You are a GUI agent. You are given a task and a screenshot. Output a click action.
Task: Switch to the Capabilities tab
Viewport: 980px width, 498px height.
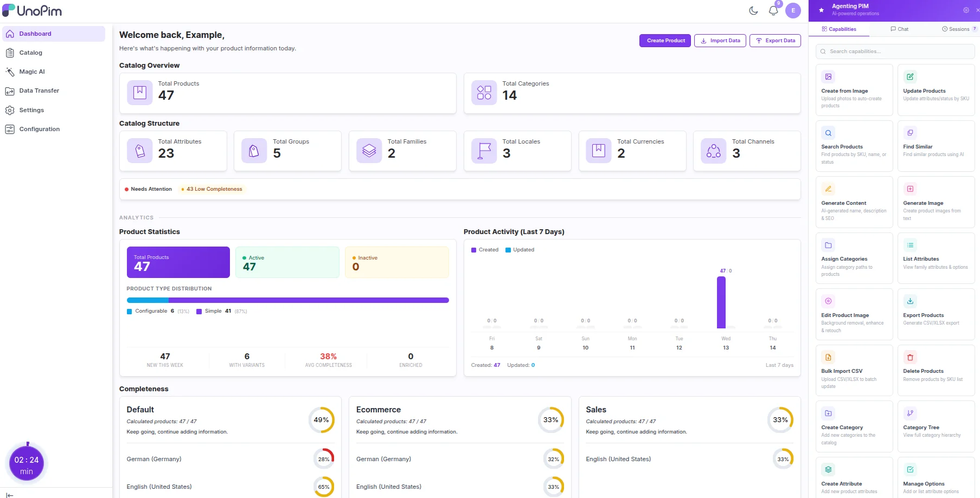[838, 29]
